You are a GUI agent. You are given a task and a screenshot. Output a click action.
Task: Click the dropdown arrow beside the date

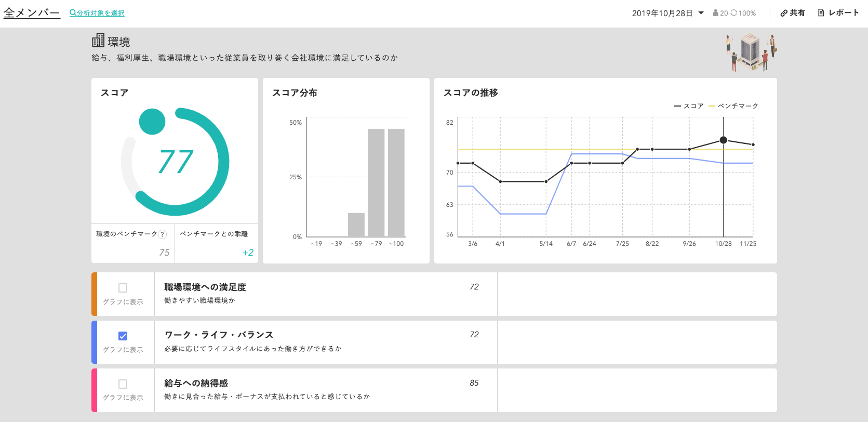coord(701,13)
